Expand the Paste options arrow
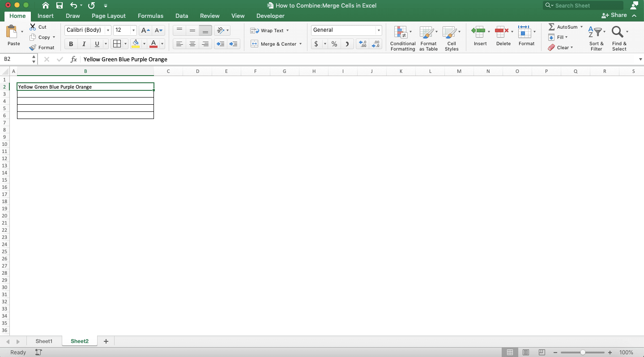This screenshot has width=644, height=357. [x=22, y=32]
